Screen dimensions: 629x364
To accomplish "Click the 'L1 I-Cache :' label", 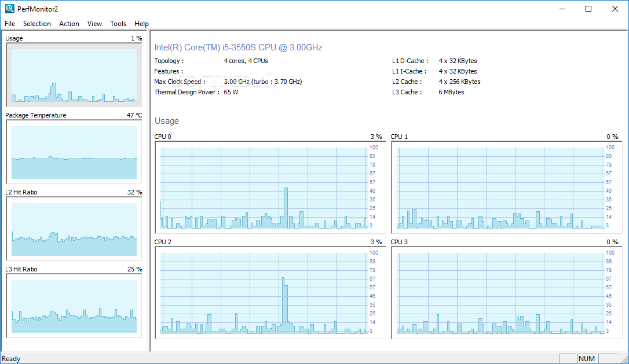I will (409, 71).
